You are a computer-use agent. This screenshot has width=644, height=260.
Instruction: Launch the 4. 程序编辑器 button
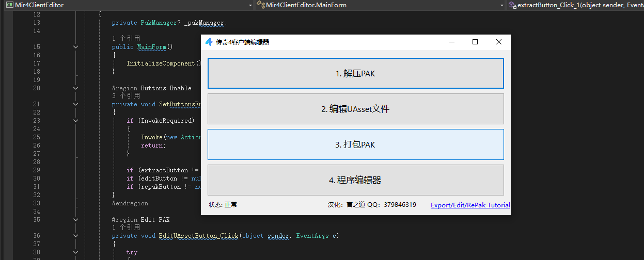(x=355, y=180)
